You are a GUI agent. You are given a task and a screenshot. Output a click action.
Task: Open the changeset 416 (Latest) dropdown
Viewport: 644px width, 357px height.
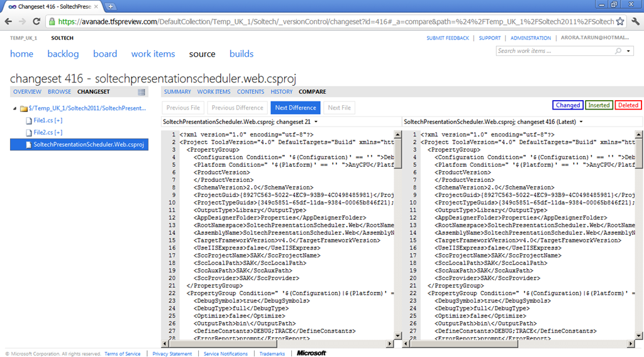pos(580,122)
